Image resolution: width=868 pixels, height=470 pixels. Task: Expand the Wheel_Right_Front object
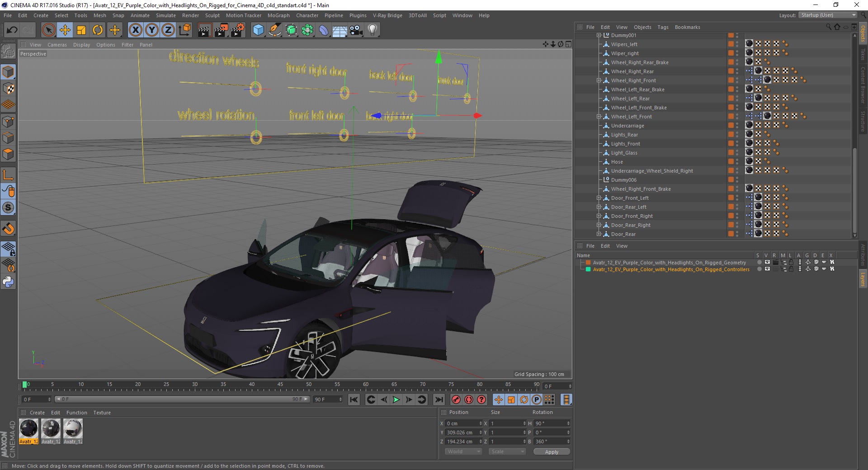pyautogui.click(x=599, y=80)
